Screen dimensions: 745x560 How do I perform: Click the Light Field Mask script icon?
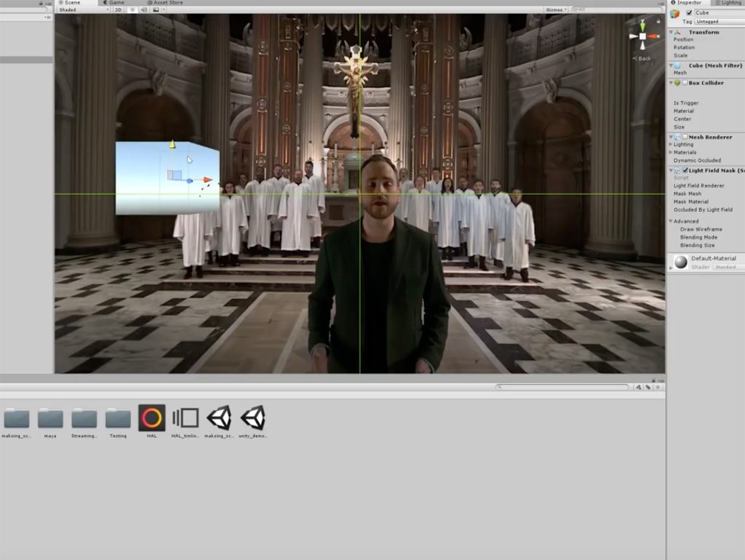point(677,170)
